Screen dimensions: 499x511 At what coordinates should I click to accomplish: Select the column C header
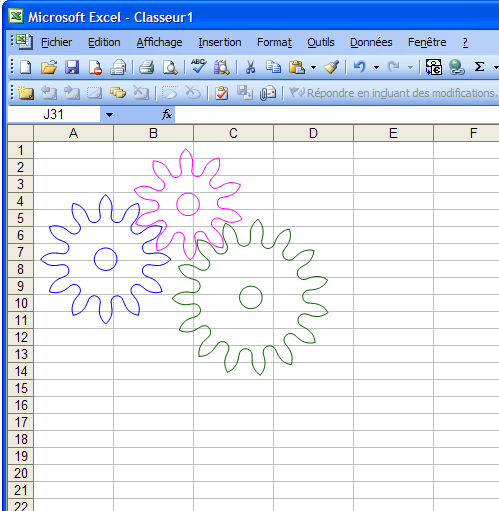coord(233,133)
